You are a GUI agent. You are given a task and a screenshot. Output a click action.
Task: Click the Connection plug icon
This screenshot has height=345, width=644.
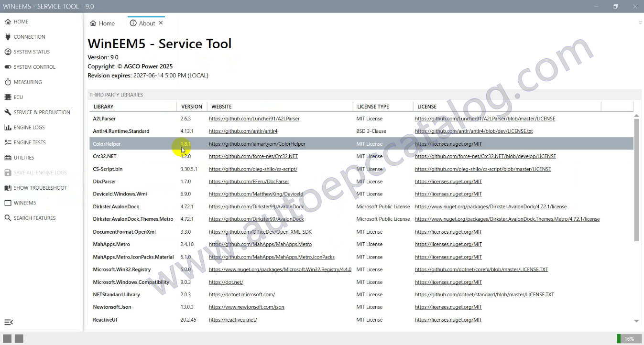8,37
